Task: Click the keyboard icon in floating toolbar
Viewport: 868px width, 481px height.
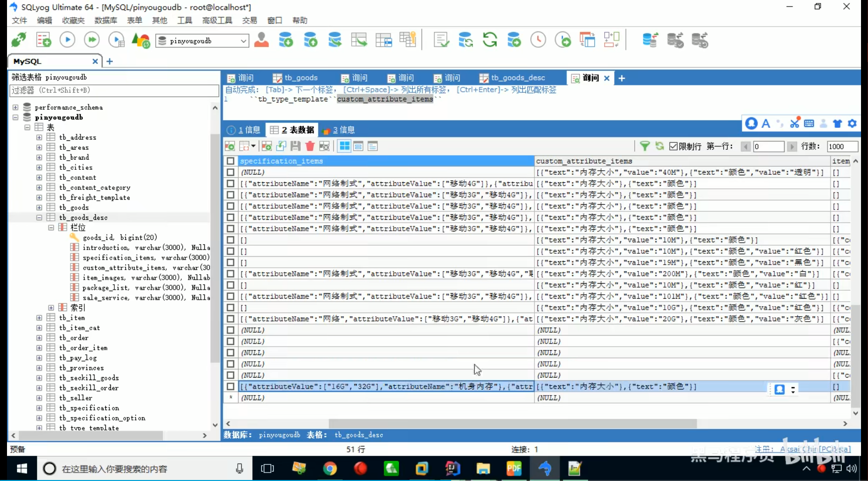Action: point(809,123)
